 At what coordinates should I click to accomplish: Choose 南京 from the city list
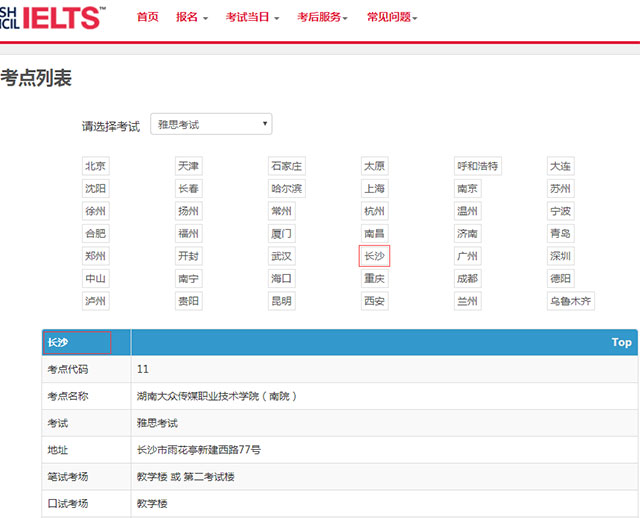pyautogui.click(x=467, y=189)
